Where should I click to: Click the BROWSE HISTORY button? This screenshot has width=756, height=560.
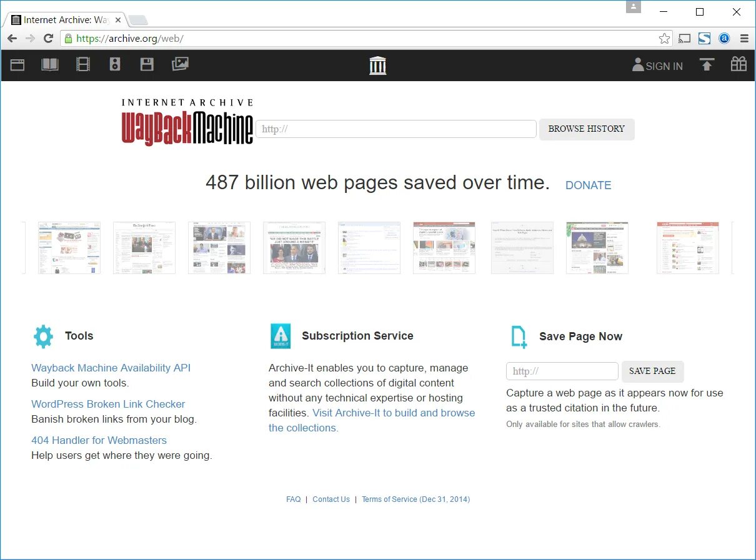point(587,129)
